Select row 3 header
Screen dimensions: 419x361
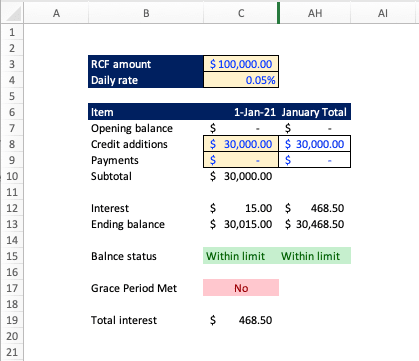tap(12, 64)
